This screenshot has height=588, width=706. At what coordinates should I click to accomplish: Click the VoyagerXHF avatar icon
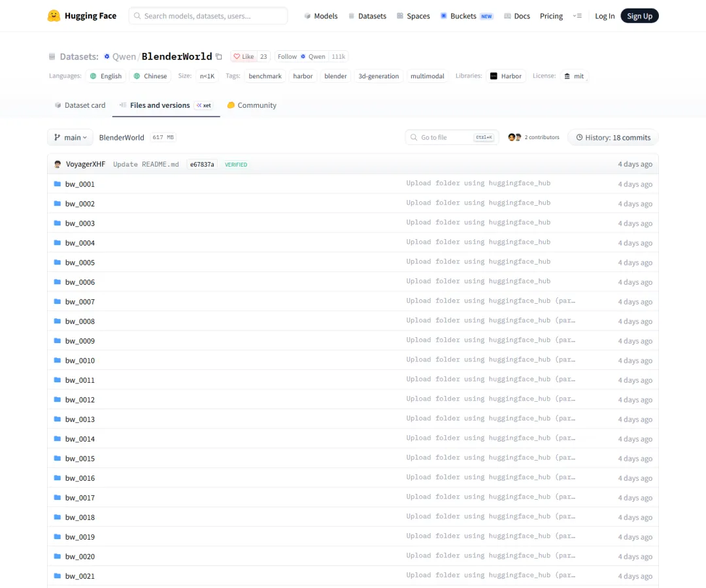pos(58,164)
